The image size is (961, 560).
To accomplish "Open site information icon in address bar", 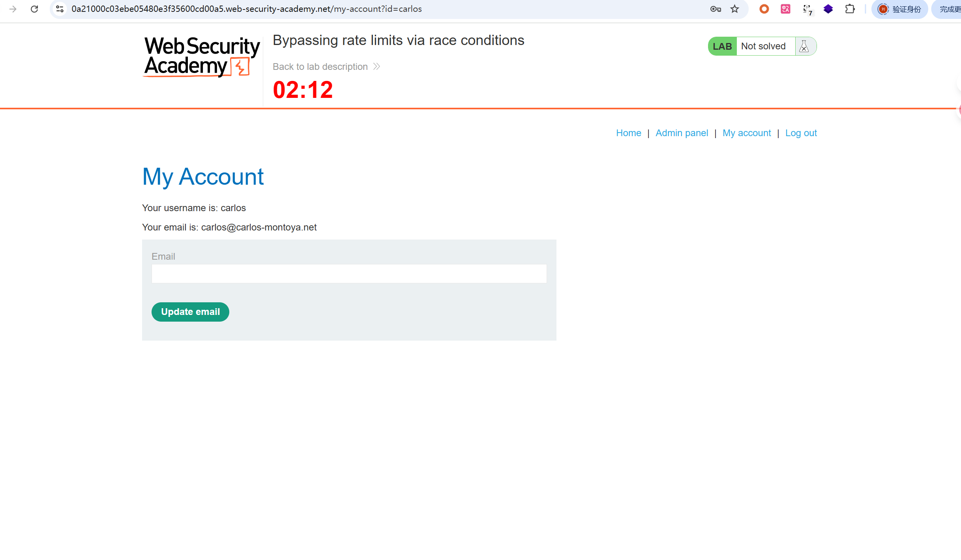I will click(x=60, y=9).
